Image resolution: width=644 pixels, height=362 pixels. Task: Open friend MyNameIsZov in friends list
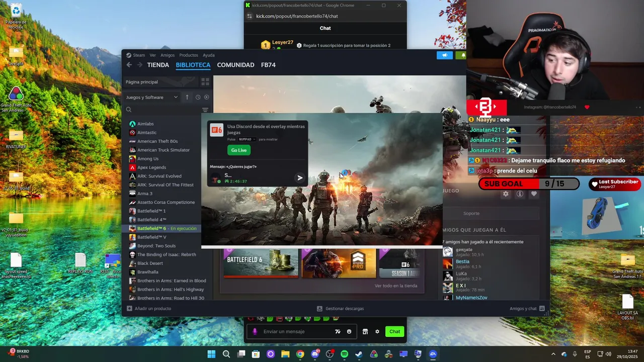[471, 298]
